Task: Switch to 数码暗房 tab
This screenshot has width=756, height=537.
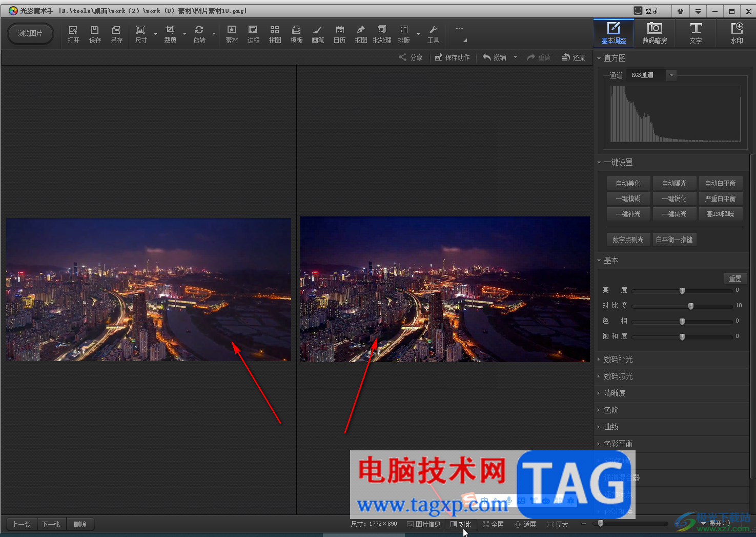Action: [655, 33]
